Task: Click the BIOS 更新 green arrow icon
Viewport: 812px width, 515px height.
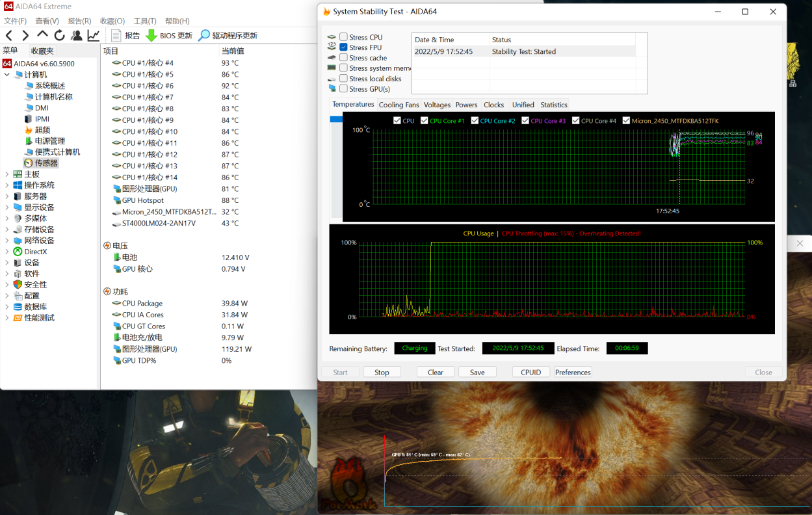Action: click(x=151, y=36)
